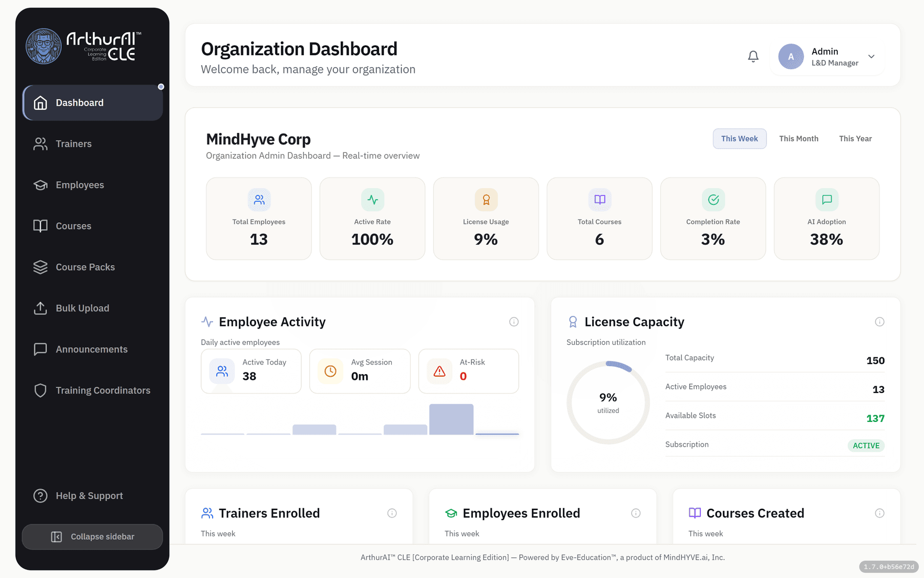
Task: Open the Completion Rate 3% card
Action: (x=713, y=219)
